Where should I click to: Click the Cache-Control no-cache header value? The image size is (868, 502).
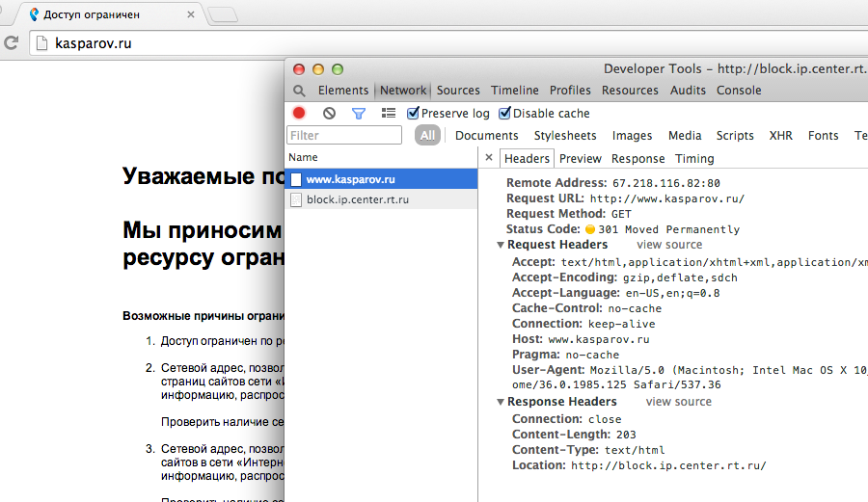coord(635,308)
